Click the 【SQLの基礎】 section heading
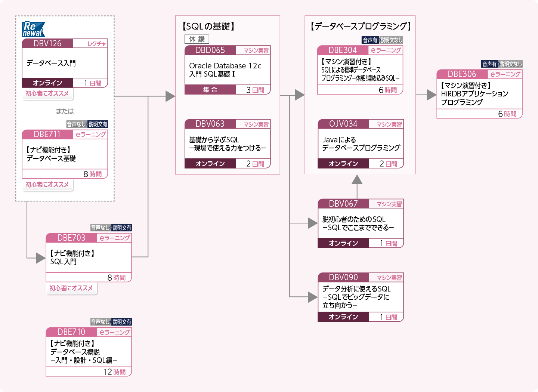 pos(208,26)
